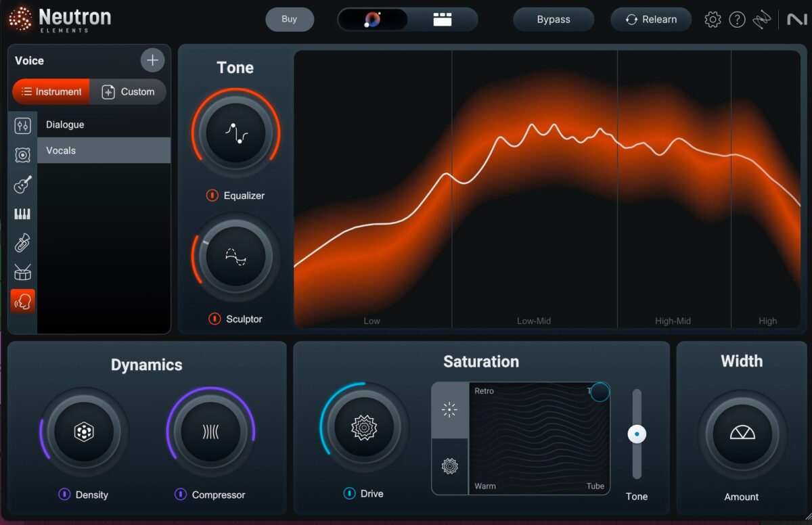This screenshot has width=812, height=525.
Task: Click the Relearn button
Action: (651, 19)
